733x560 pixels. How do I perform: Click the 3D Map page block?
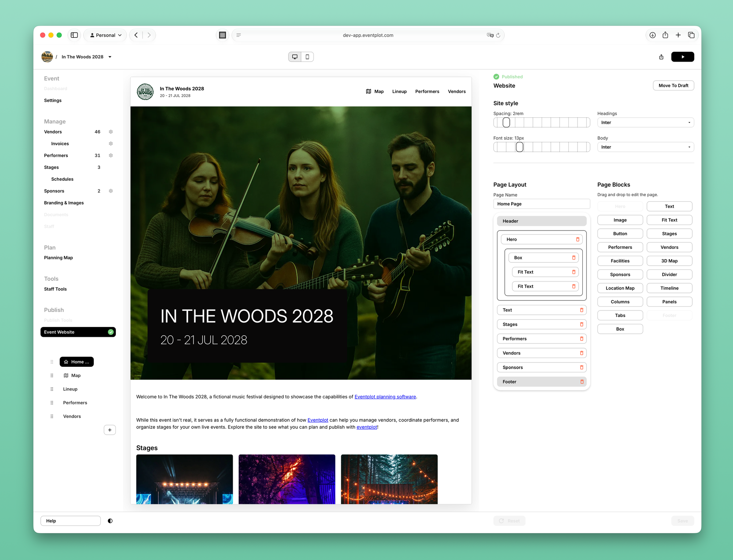669,261
